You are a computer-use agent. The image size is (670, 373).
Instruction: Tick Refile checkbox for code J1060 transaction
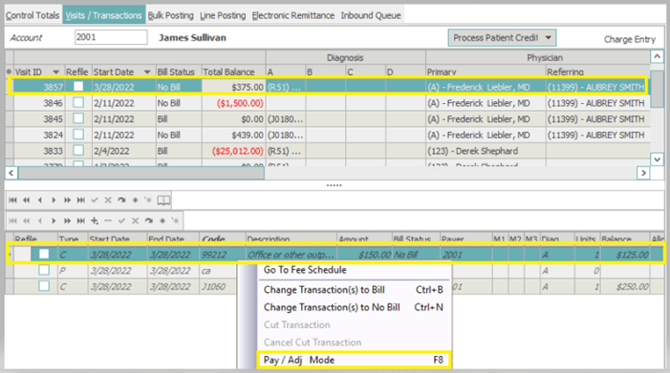(x=44, y=286)
